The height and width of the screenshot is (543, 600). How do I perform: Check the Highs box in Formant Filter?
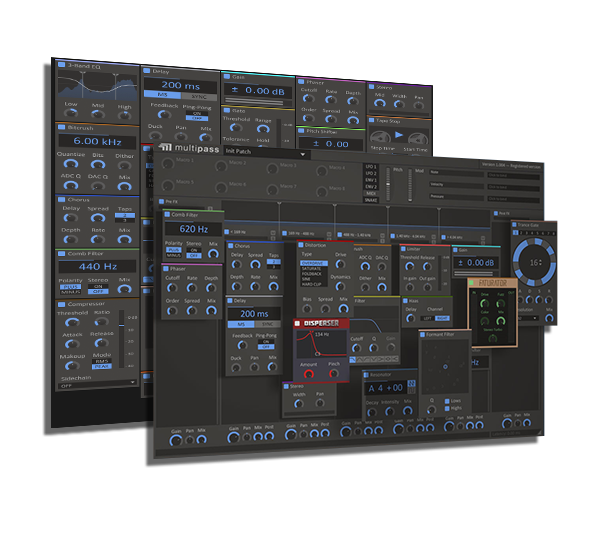447,409
